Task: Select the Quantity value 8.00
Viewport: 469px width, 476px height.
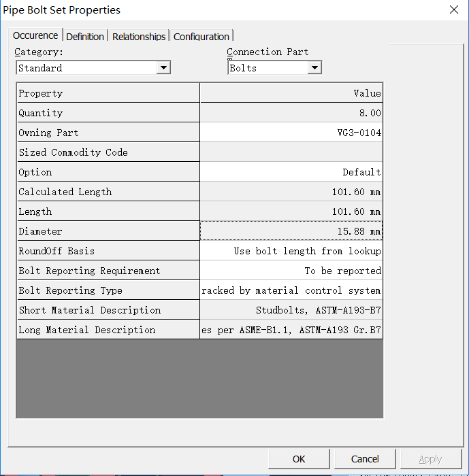Action: coord(291,113)
